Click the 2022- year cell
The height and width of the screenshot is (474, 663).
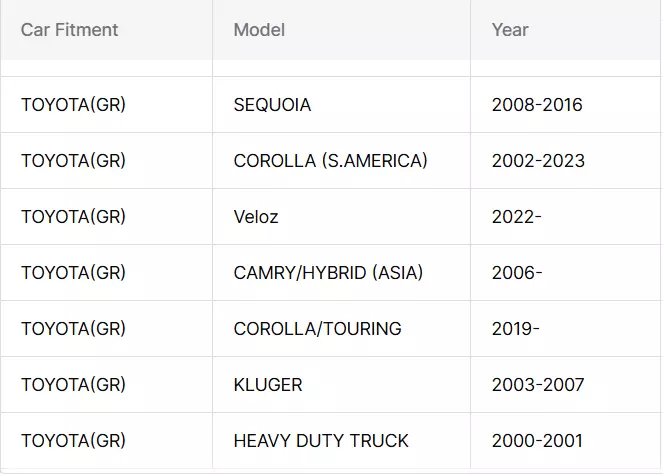(x=565, y=217)
